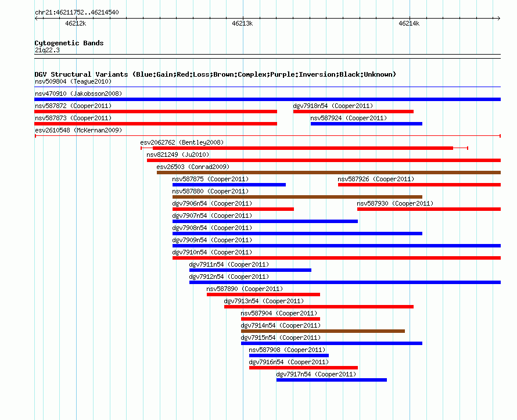The height and width of the screenshot is (420, 517).
Task: Click dgv7916n54 (Cooper2011) label
Action: [289, 362]
